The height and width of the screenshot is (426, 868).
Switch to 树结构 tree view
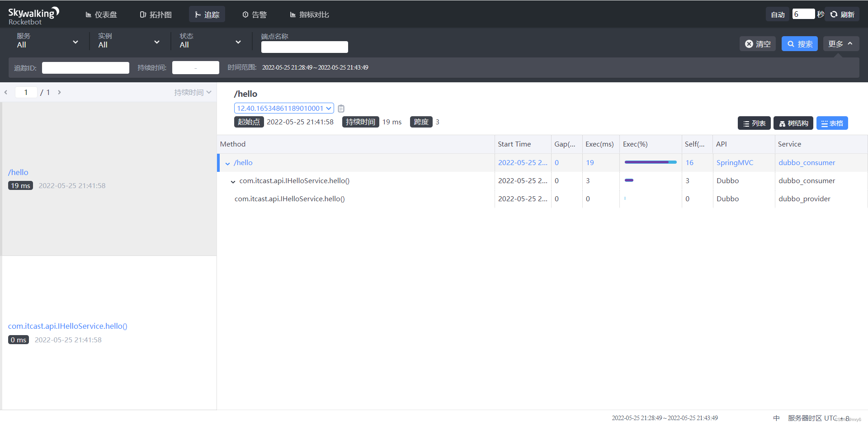coord(793,123)
